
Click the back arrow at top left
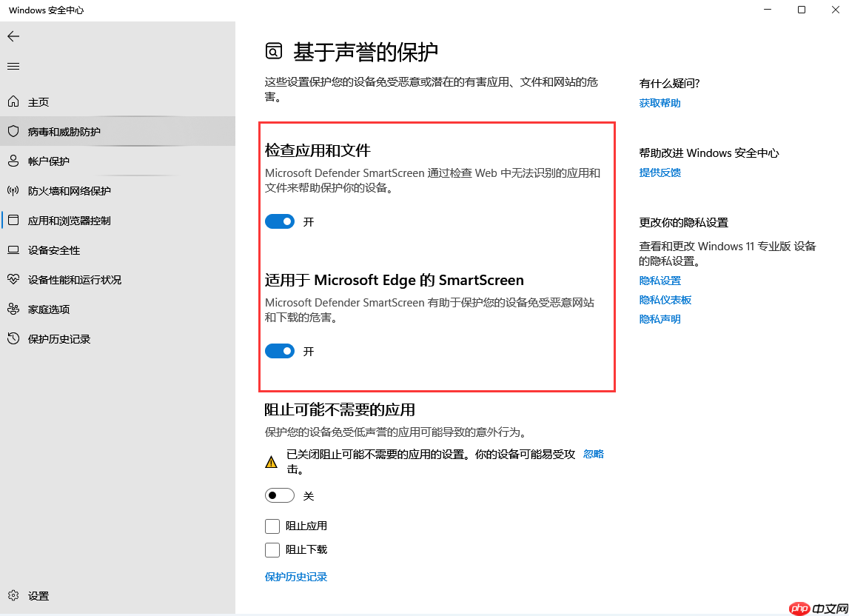[13, 36]
